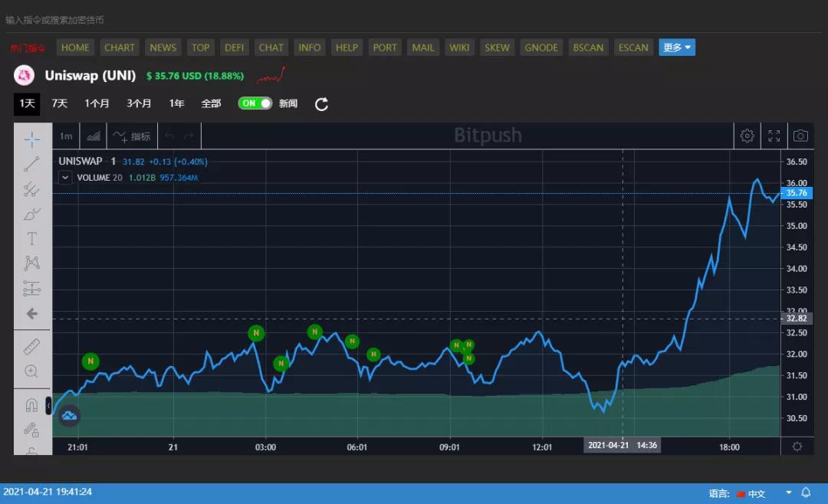Select the ruler measure tool
828x504 pixels.
pos(31,347)
